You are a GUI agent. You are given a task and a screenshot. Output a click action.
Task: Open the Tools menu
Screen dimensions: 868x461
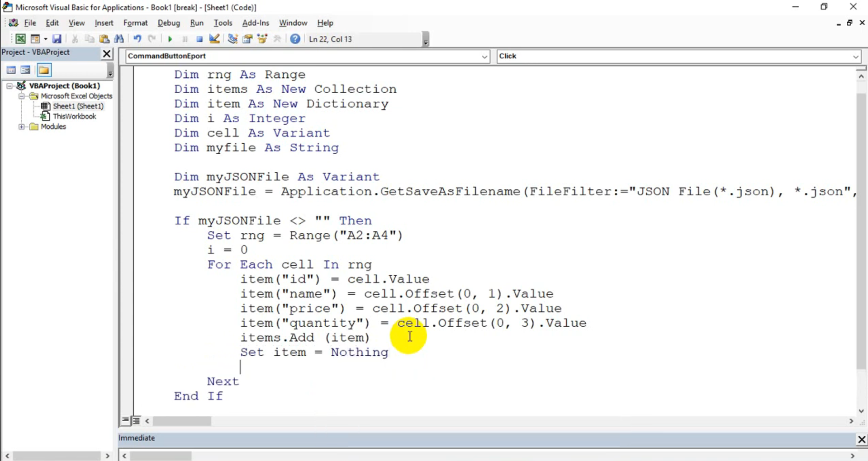[x=223, y=23]
